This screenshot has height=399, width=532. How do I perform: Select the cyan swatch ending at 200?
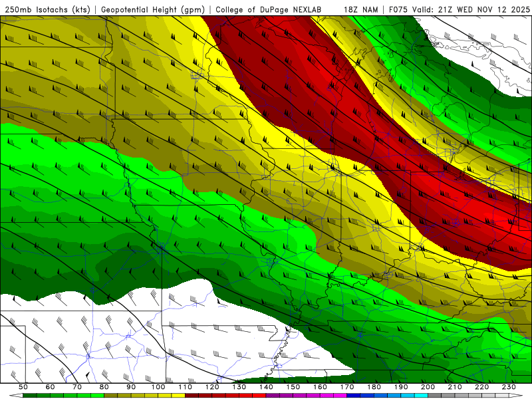(421, 395)
